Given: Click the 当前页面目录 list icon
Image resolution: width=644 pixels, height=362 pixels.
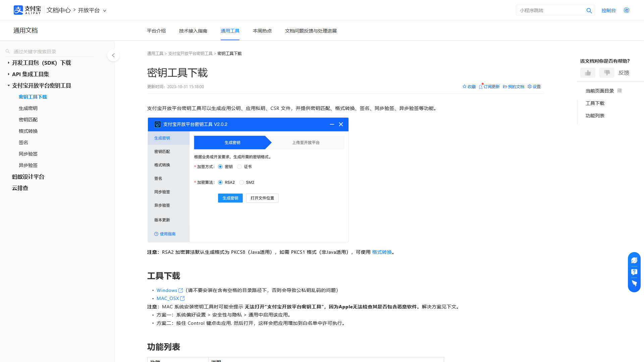Looking at the screenshot, I should pos(620,91).
